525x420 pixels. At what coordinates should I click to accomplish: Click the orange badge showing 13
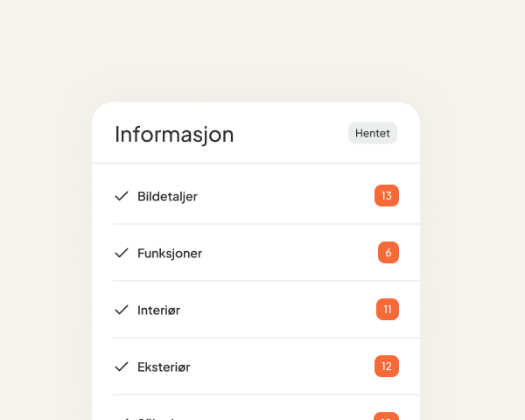[386, 195]
